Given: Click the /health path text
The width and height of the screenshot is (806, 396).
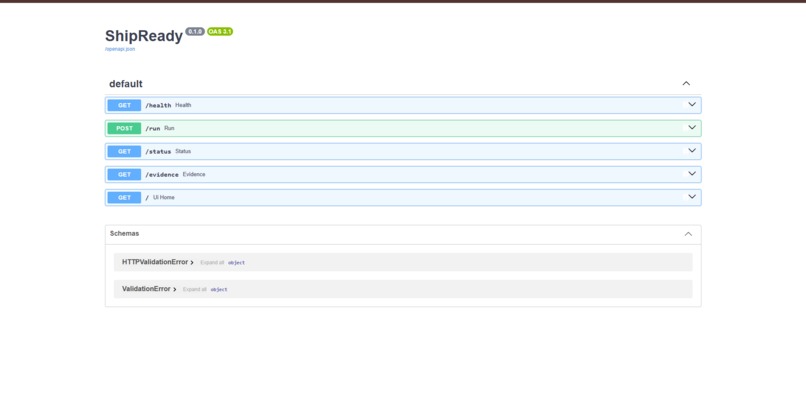Looking at the screenshot, I should (158, 105).
